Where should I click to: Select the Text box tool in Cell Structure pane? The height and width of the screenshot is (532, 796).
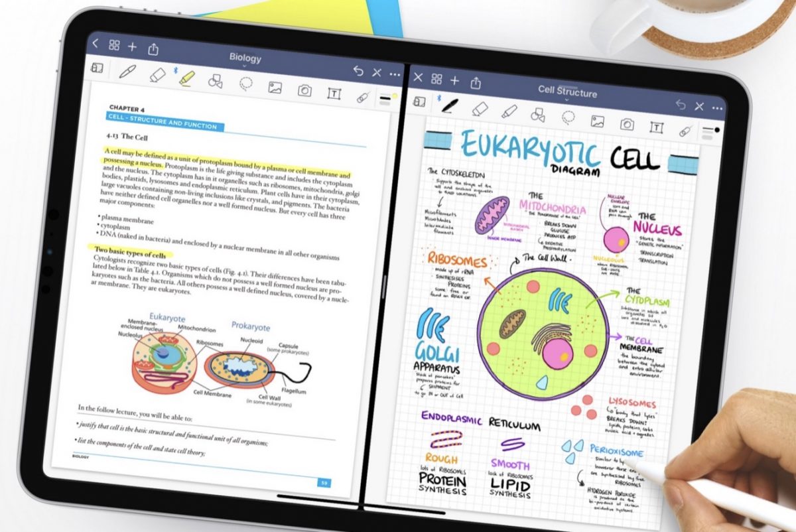tap(657, 127)
